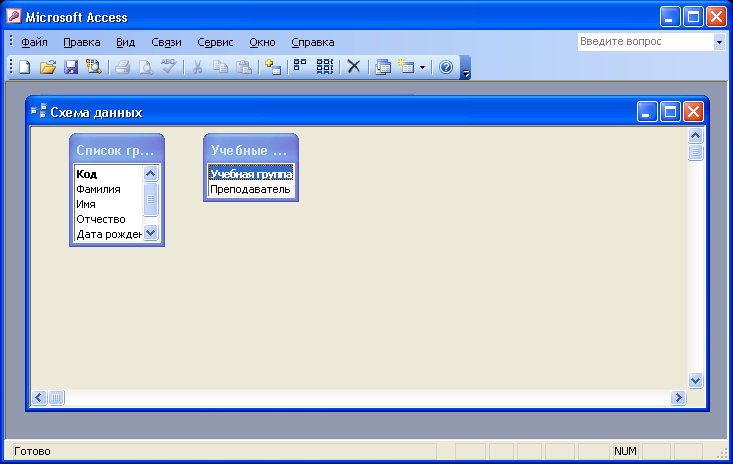Click the field list scrollbar thumb
This screenshot has width=733, height=464.
tap(151, 199)
